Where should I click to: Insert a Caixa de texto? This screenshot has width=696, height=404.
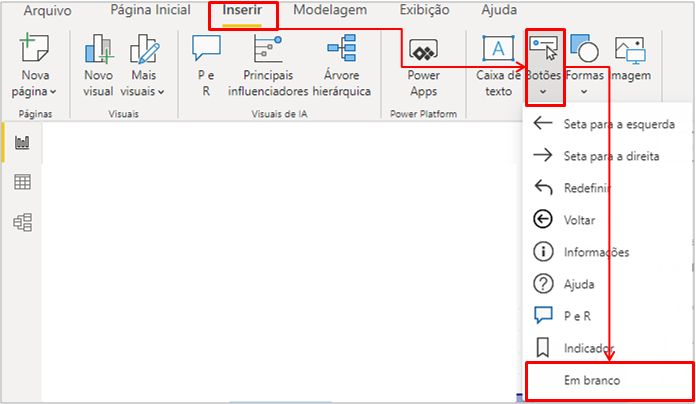point(497,50)
